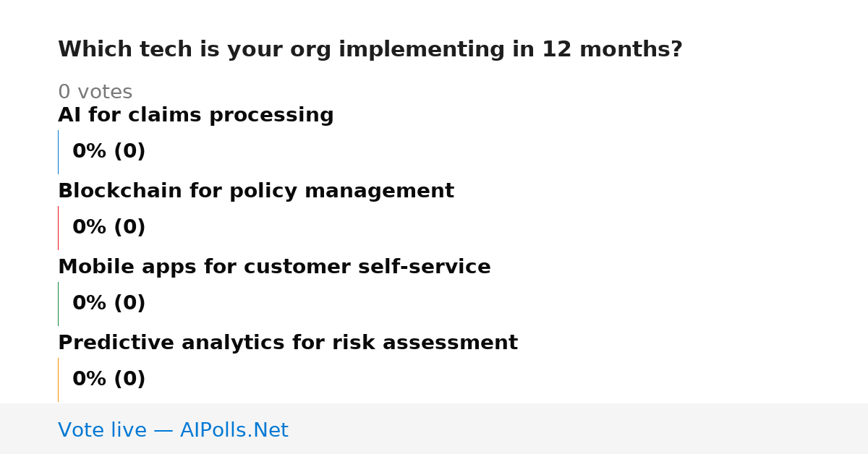This screenshot has width=868, height=454.
Task: Click the red bar under Blockchain option
Action: click(58, 228)
